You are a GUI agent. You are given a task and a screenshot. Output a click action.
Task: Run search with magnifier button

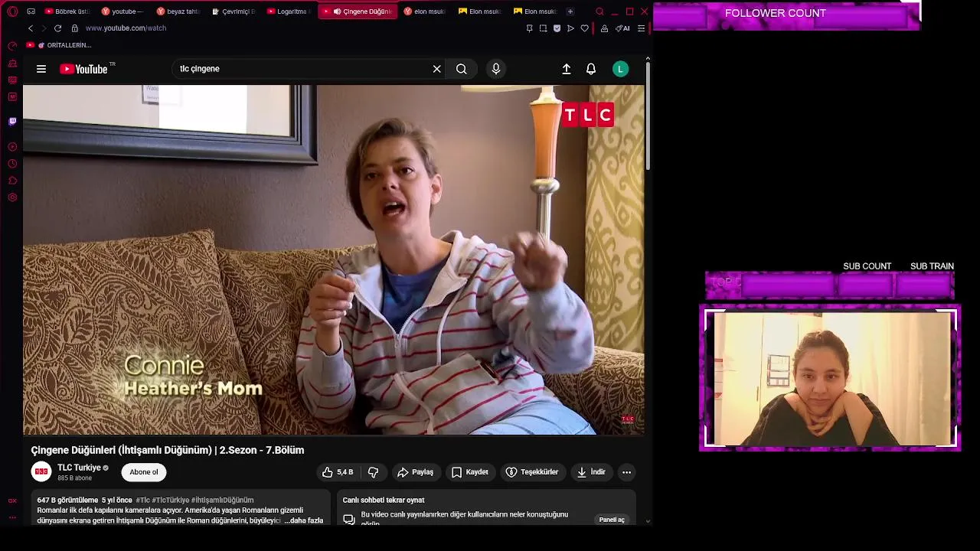462,69
